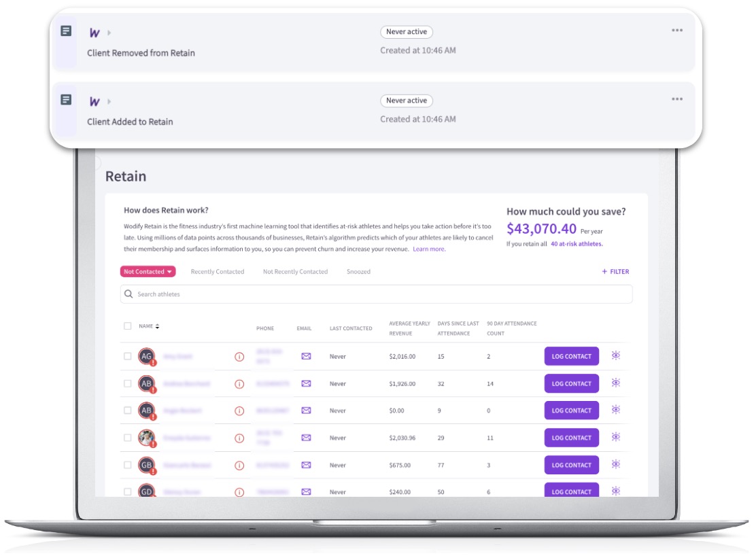Click the email envelope in the $2,030.96 row
The image size is (756, 560).
[x=306, y=438]
